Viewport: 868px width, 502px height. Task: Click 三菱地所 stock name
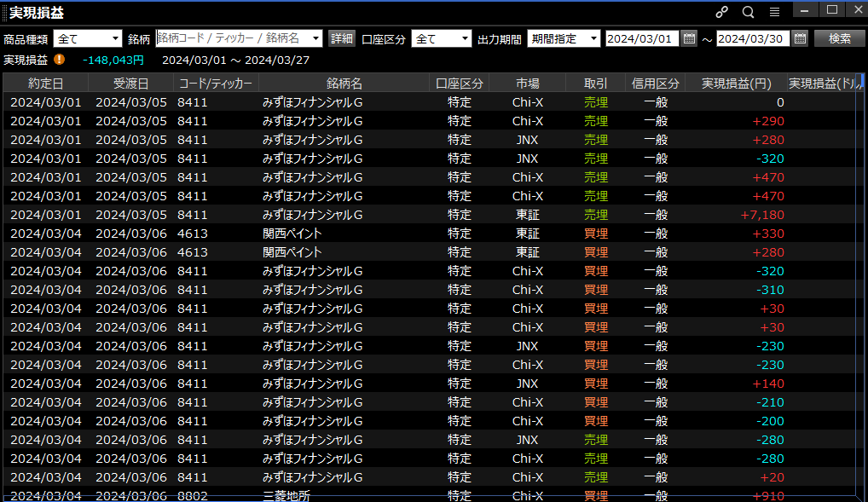point(286,495)
